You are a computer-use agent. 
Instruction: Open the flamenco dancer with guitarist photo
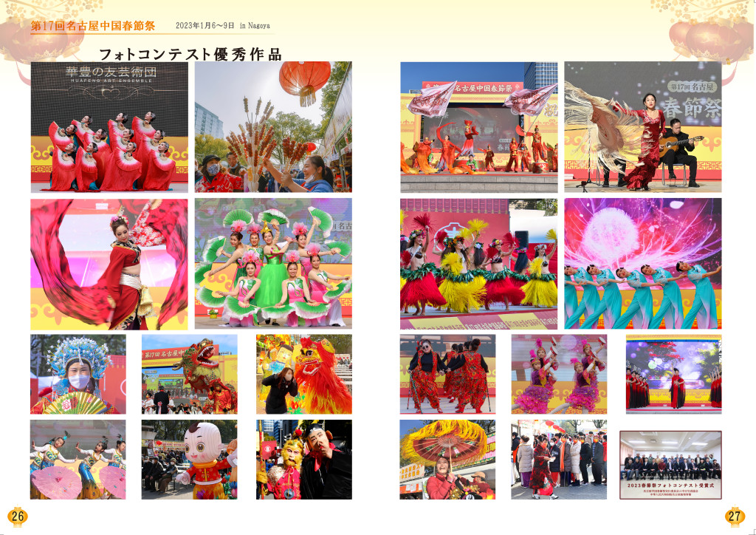[x=642, y=127]
